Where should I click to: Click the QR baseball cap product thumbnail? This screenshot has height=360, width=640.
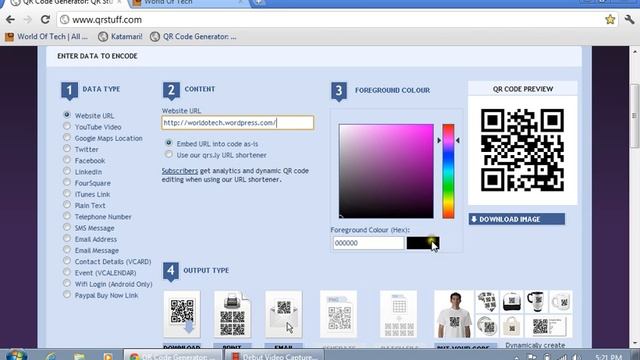[511, 302]
